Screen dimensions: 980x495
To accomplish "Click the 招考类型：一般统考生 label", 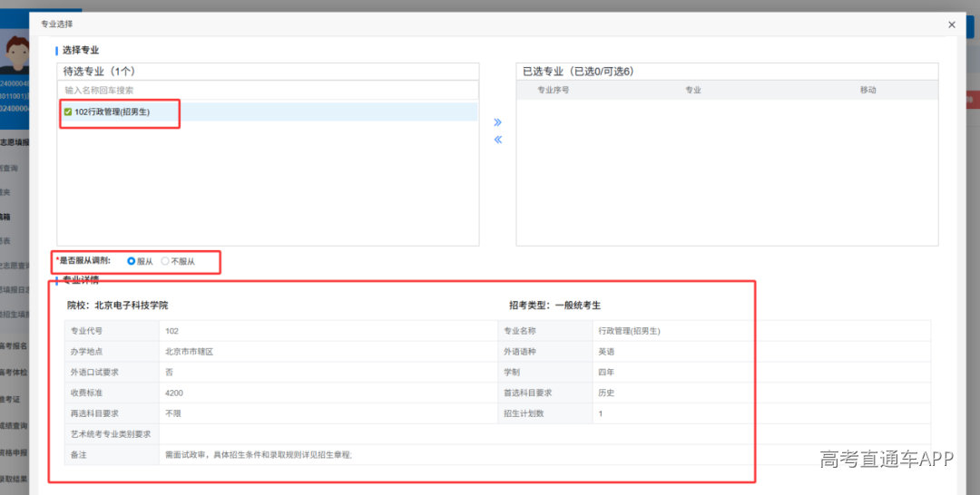I will [554, 306].
